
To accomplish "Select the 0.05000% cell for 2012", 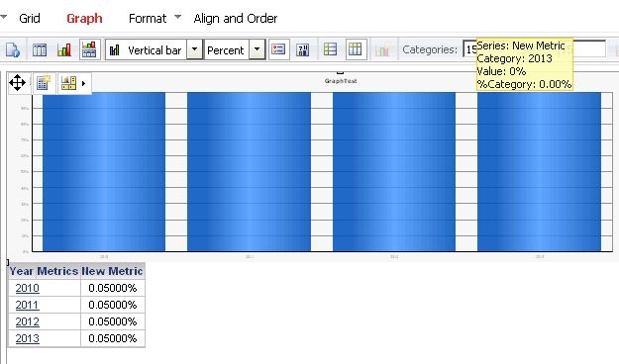I will point(113,321).
